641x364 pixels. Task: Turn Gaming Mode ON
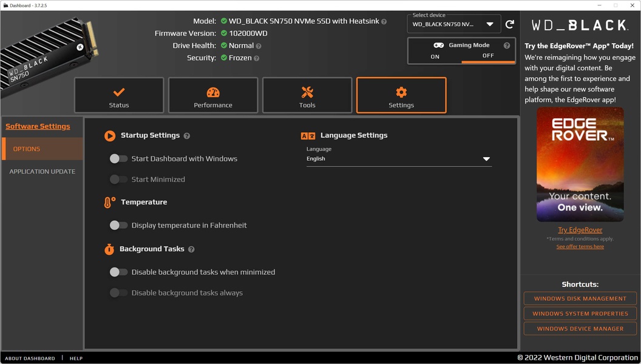point(435,56)
